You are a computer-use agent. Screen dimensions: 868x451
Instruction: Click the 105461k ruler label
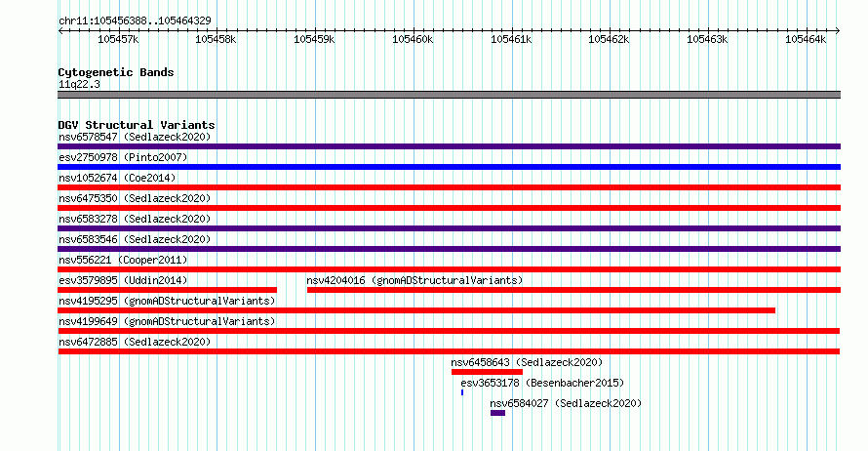[x=511, y=39]
